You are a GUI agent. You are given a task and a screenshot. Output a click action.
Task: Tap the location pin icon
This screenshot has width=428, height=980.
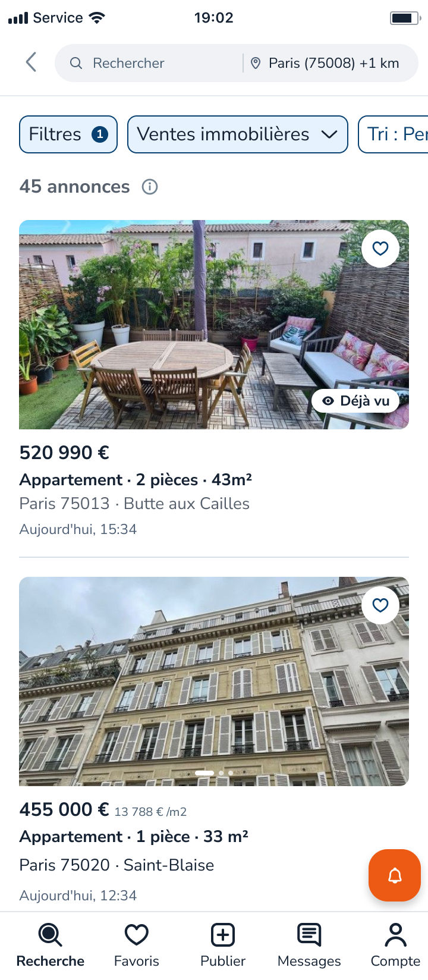(x=256, y=63)
